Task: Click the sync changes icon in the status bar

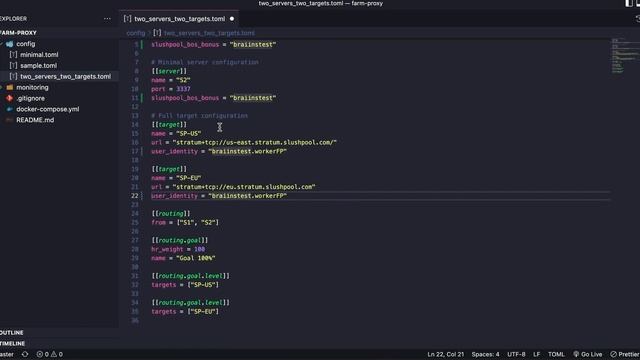Action: (25, 354)
